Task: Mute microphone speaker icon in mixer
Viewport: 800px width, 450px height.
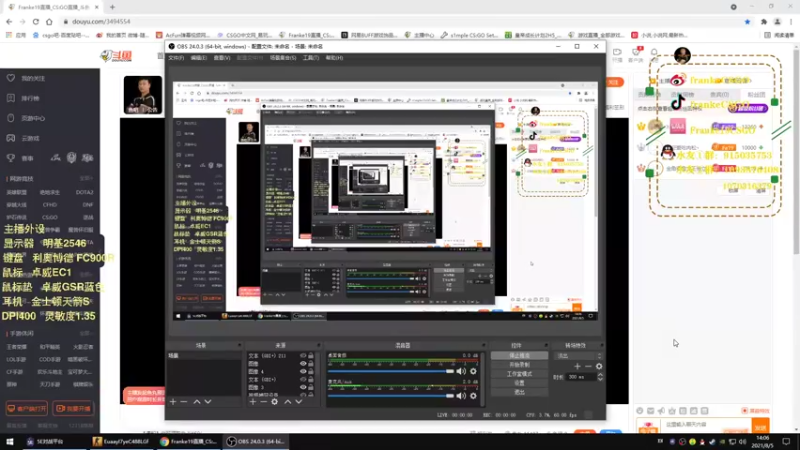Action: click(461, 396)
